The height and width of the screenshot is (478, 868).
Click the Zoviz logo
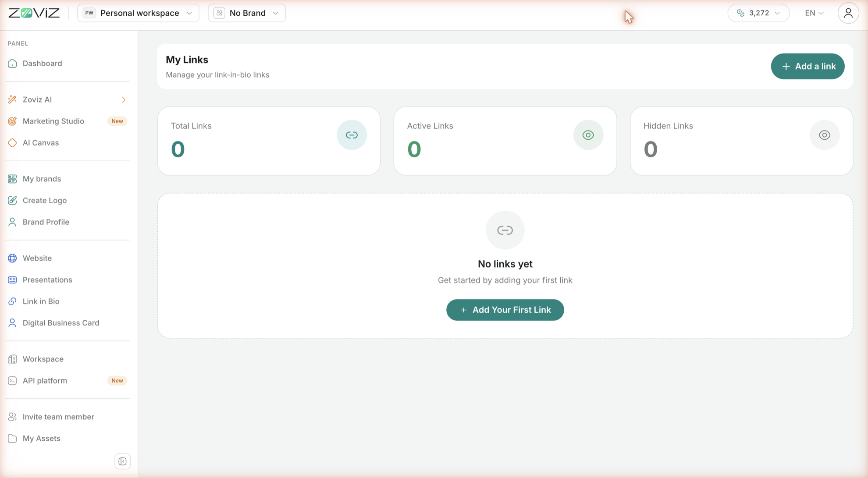click(x=34, y=13)
